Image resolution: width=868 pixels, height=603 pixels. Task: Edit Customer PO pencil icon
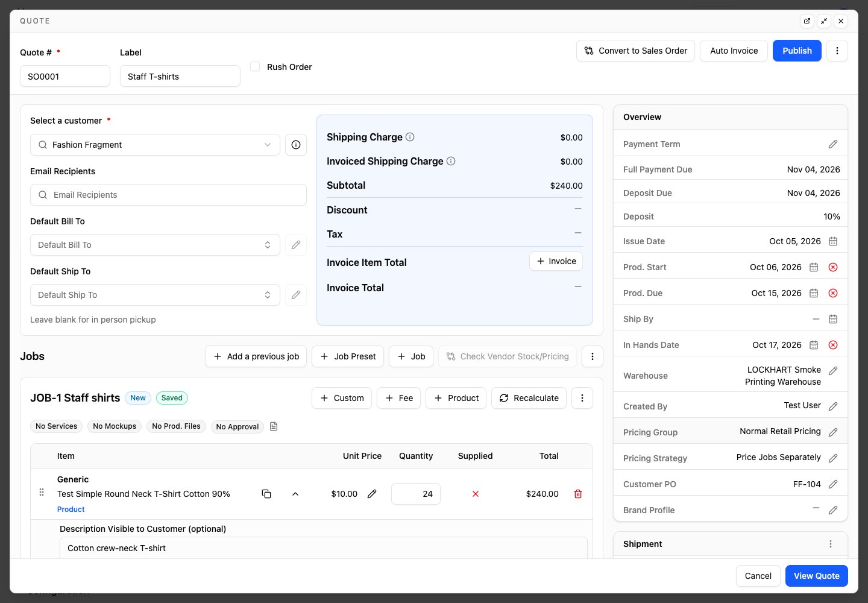click(x=833, y=484)
